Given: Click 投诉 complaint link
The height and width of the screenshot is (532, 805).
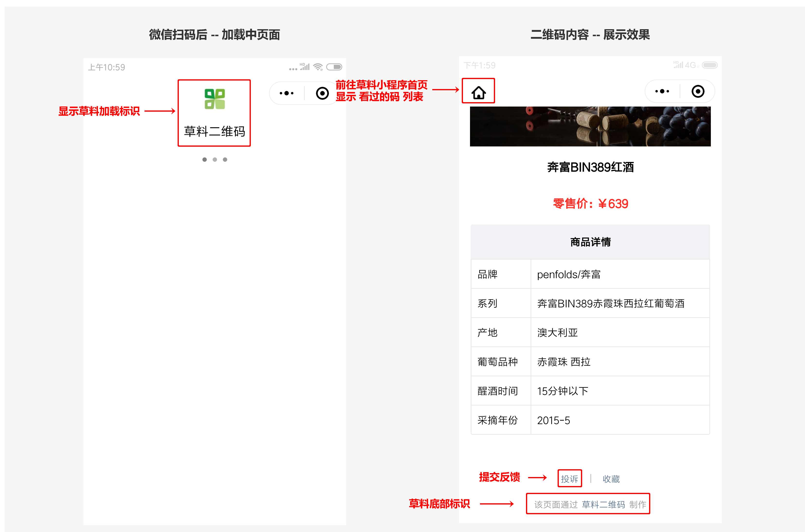Looking at the screenshot, I should coord(569,479).
